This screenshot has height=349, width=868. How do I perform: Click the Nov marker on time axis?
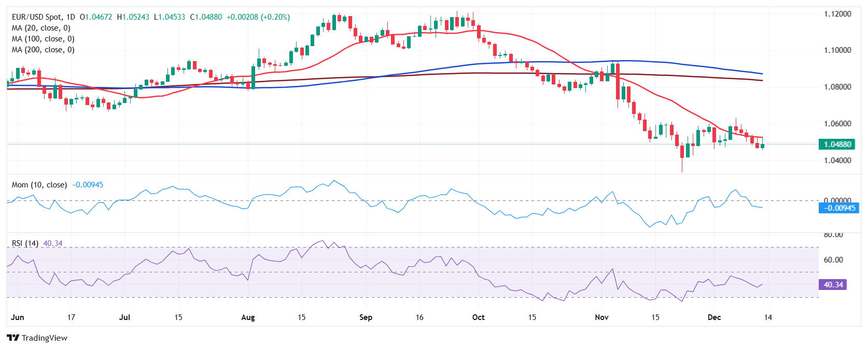pyautogui.click(x=601, y=317)
